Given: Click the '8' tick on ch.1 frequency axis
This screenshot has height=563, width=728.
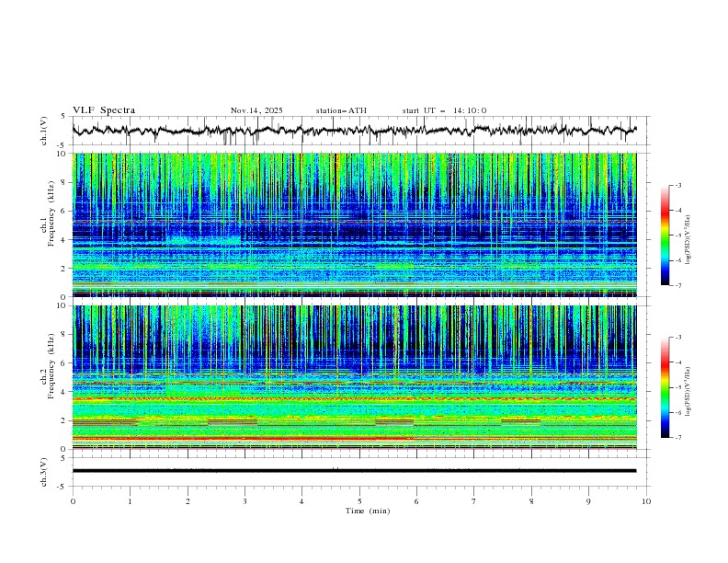Looking at the screenshot, I should click(x=64, y=182).
